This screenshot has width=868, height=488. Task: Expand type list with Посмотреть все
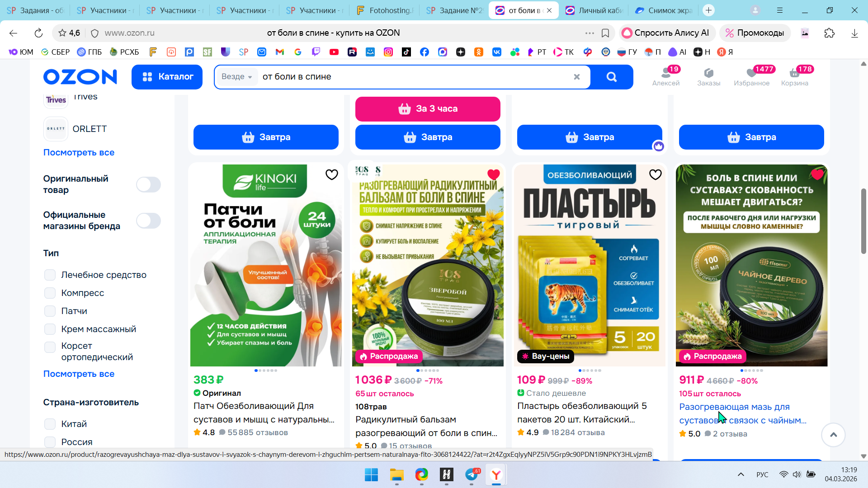pos(79,374)
